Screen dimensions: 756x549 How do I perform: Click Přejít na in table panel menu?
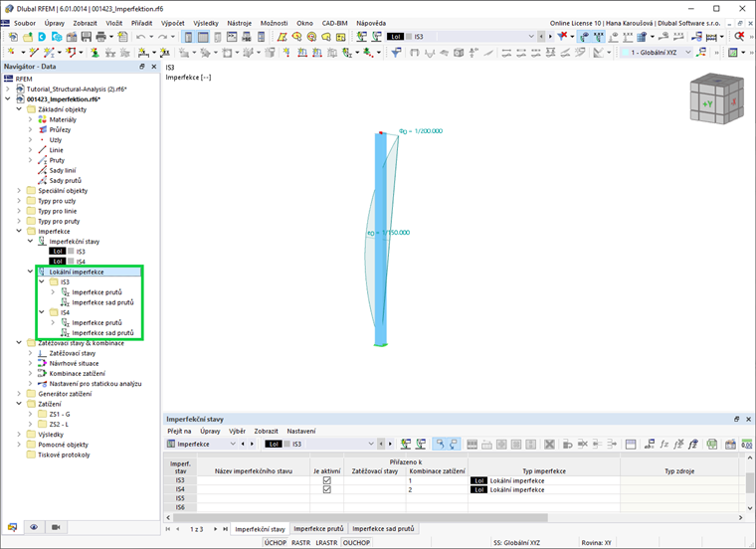(179, 431)
